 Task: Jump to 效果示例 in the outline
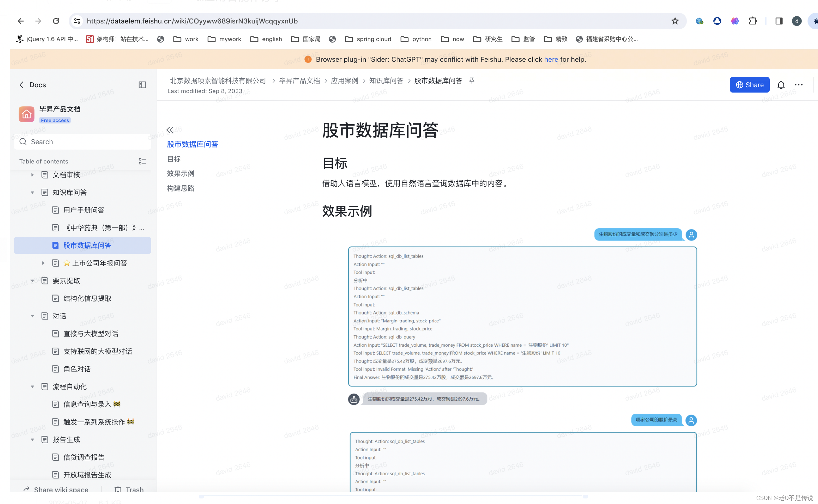pos(181,173)
